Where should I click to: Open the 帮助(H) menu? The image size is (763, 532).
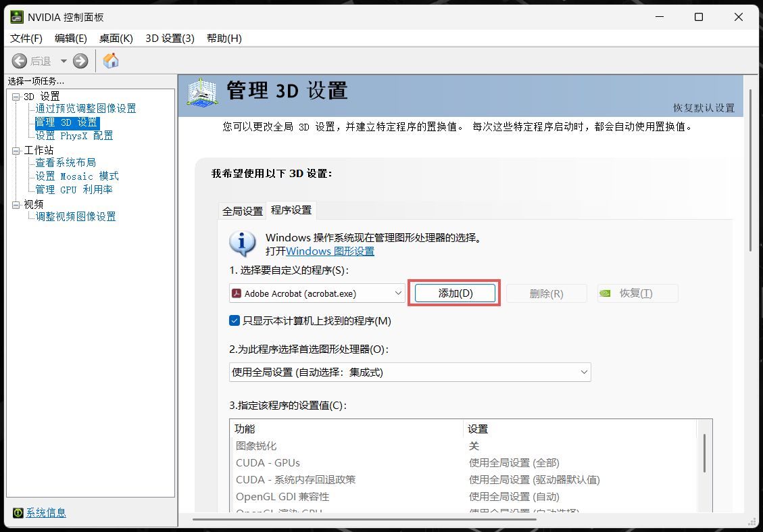[x=224, y=39]
